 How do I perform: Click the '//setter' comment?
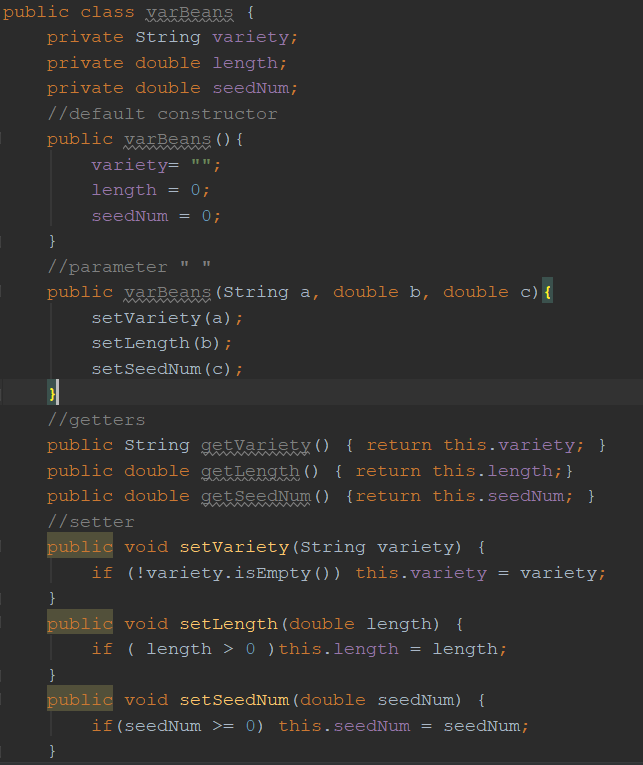[x=91, y=522]
